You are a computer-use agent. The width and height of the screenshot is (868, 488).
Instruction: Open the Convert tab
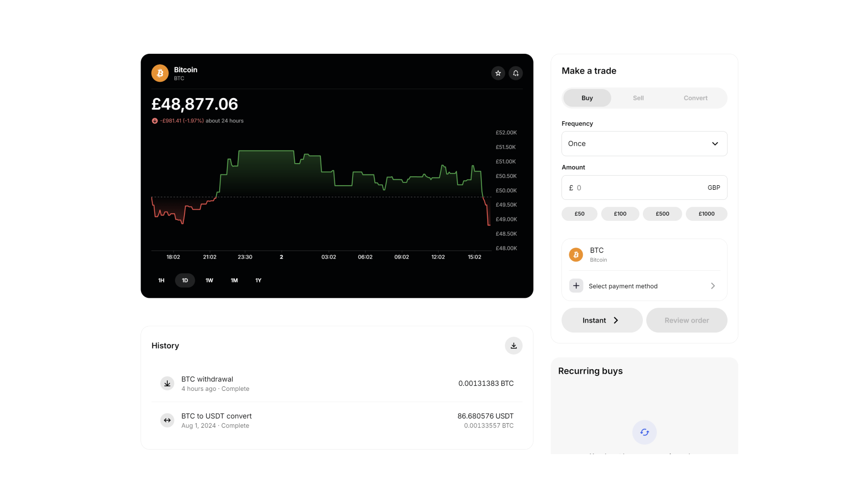point(695,98)
